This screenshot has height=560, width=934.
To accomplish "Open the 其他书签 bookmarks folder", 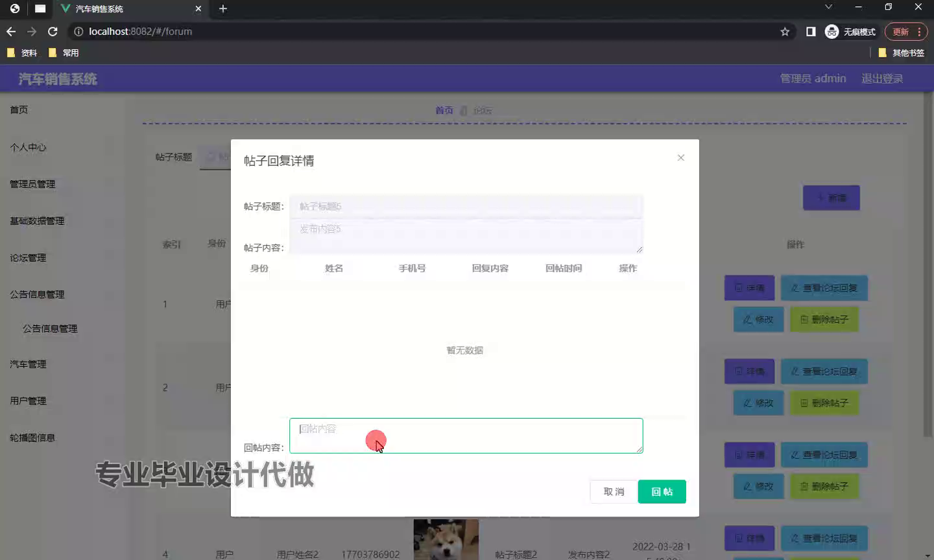I will 902,52.
